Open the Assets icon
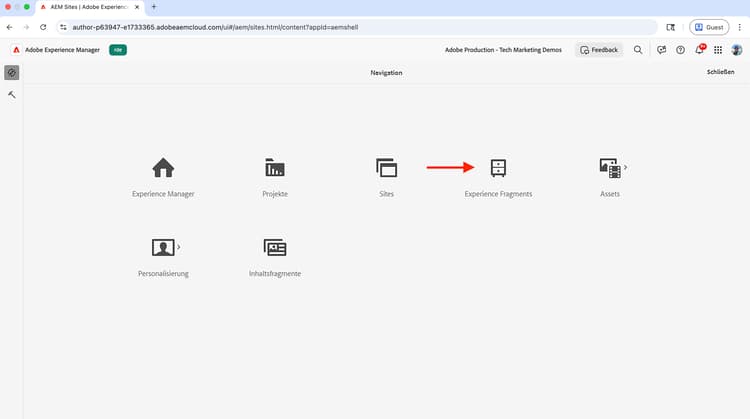This screenshot has height=419, width=750. click(x=610, y=168)
